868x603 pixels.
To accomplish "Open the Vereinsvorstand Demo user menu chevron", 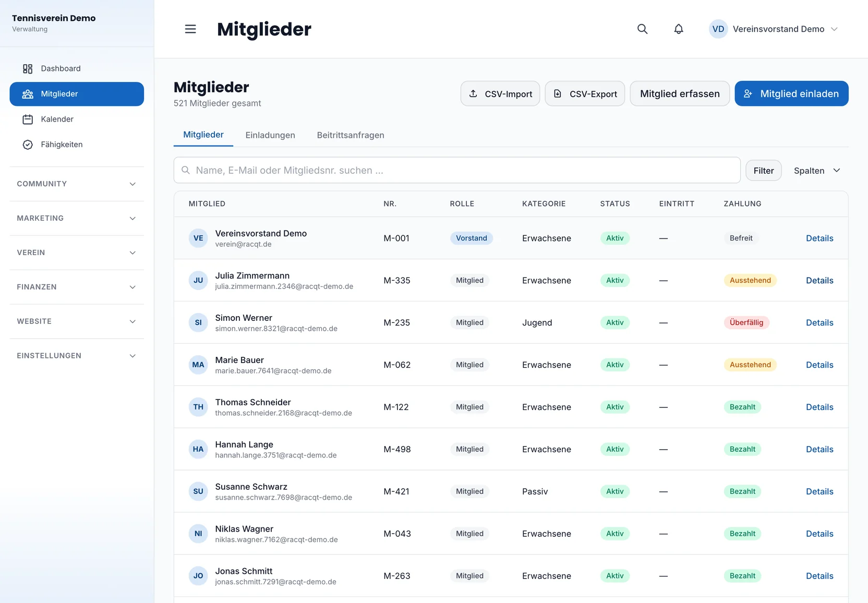I will click(834, 29).
